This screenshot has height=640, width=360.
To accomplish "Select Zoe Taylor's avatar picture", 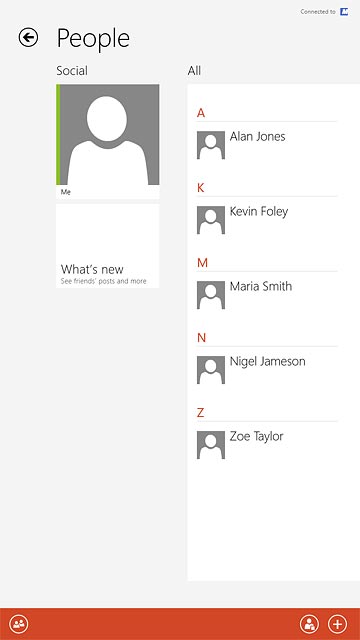I will [x=211, y=445].
